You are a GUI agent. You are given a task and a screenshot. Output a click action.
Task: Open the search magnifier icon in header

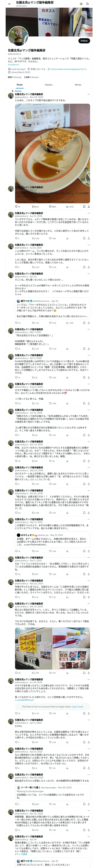pos(88,4)
